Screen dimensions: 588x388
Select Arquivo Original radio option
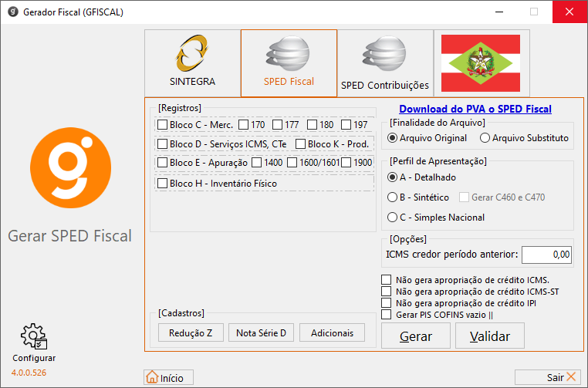392,138
